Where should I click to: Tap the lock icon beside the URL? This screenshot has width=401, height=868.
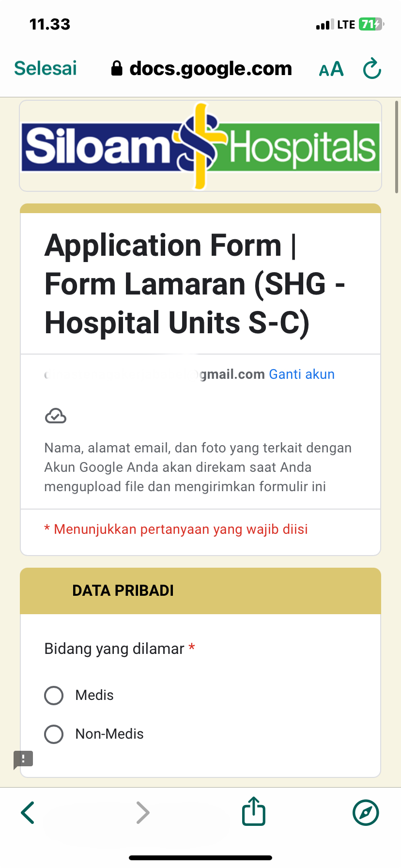coord(117,69)
